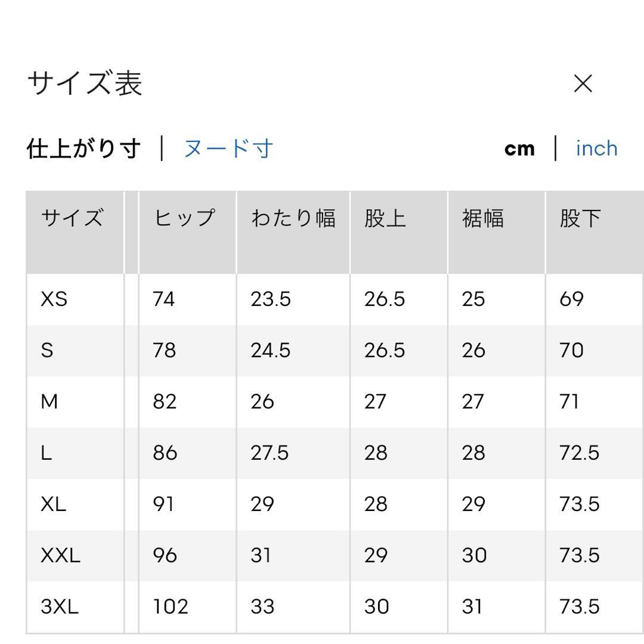Screen dimensions: 644x644
Task: Select the 仕上がり寸 measurements tab
Action: click(x=84, y=148)
